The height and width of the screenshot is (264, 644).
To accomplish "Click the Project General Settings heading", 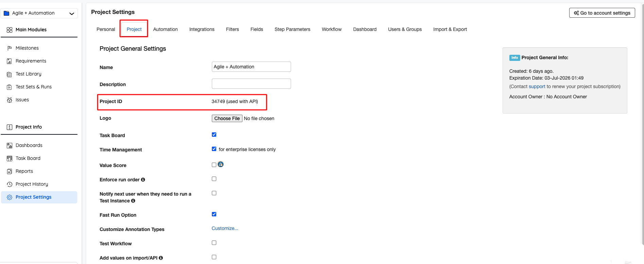I will tap(133, 49).
